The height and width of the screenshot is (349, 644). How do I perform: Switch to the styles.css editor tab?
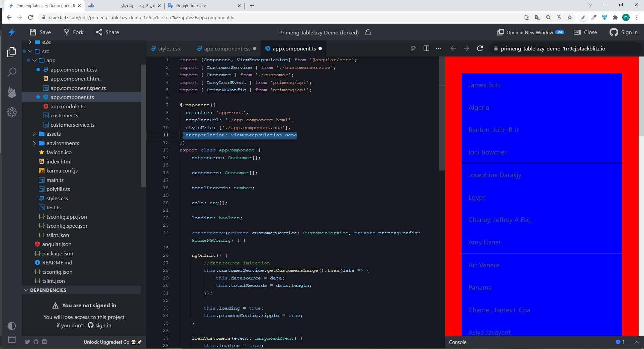tap(166, 48)
